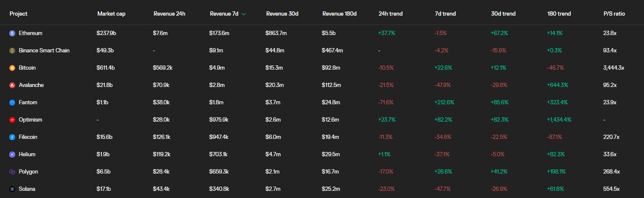The image size is (644, 198).
Task: Select Helium 24h revenue $119.2k
Action: [x=162, y=154]
